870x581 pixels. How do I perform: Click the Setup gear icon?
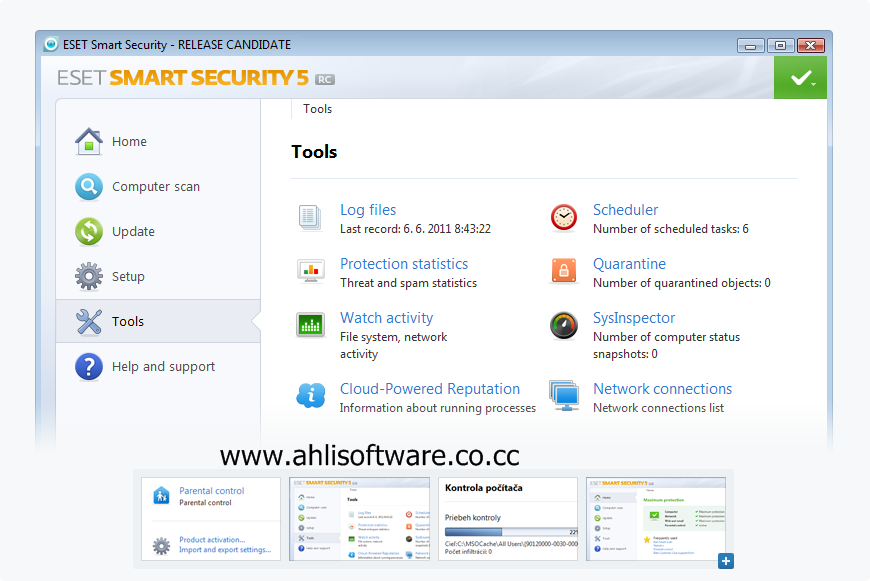pos(89,276)
